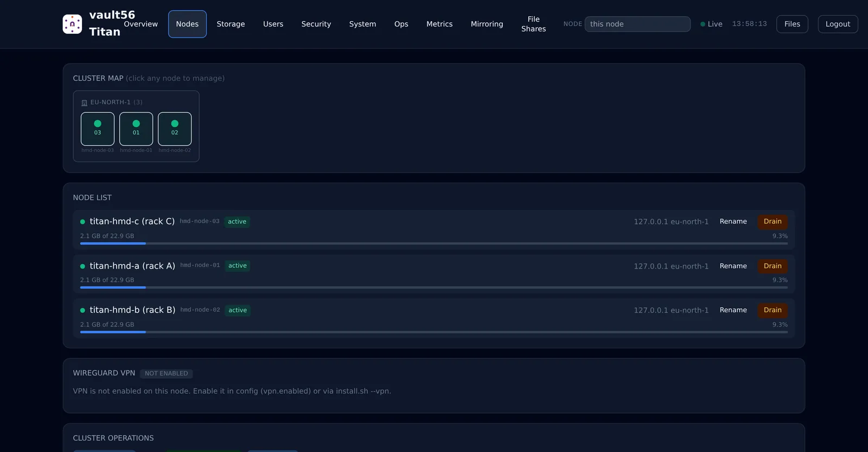Click the Live status indicator

(711, 24)
